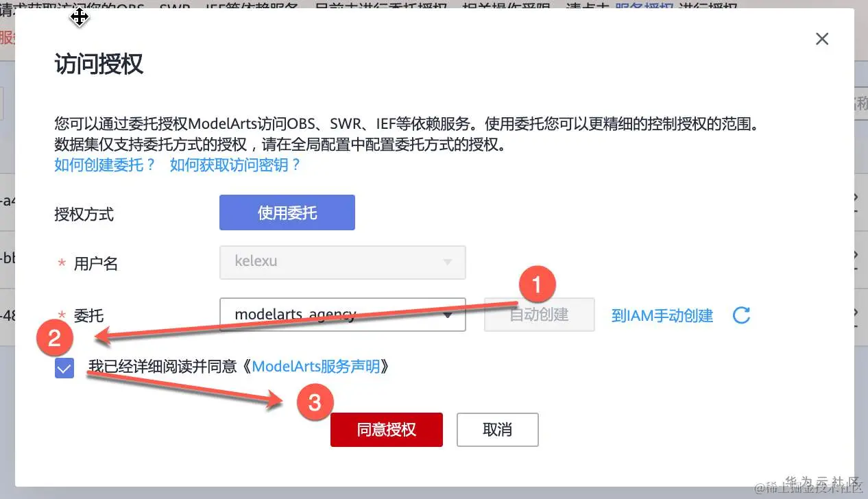Expand the 用户名 kelexu dropdown
This screenshot has width=868, height=499.
pos(342,262)
